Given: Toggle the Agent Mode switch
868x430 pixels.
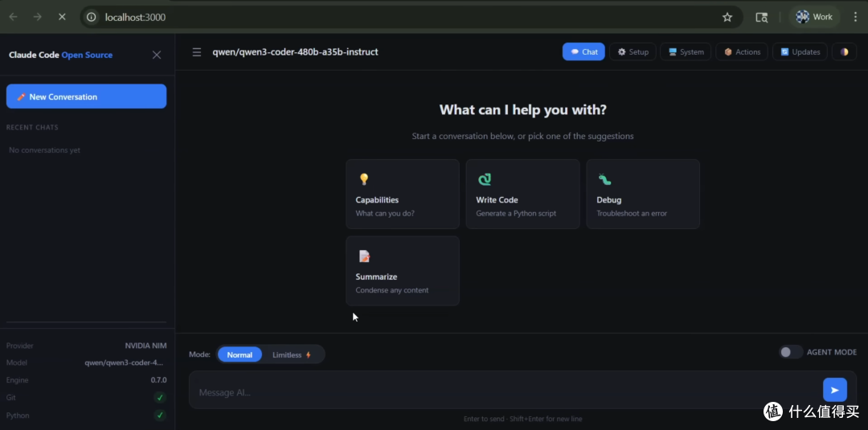Looking at the screenshot, I should pos(791,352).
